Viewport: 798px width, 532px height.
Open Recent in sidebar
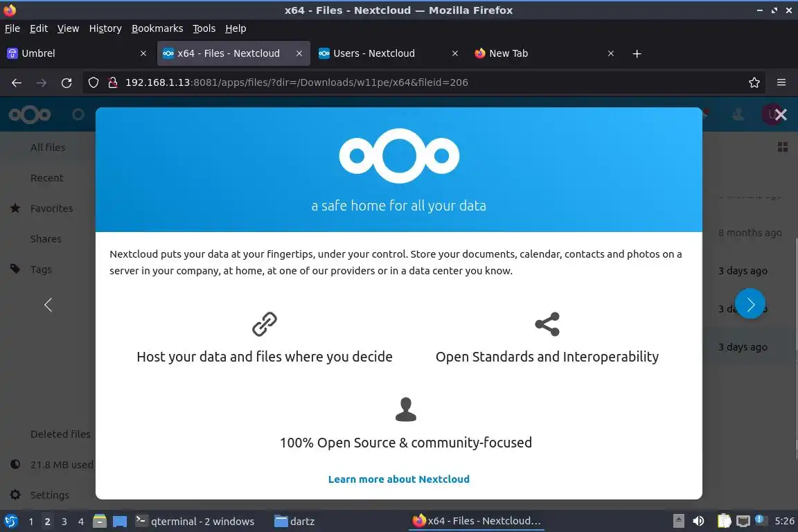(x=47, y=177)
